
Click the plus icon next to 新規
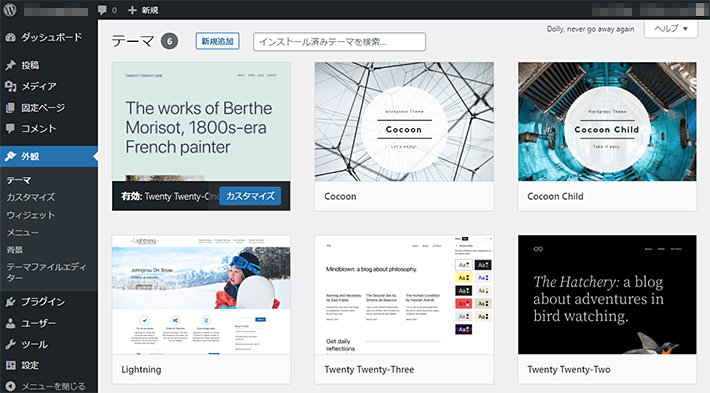132,10
